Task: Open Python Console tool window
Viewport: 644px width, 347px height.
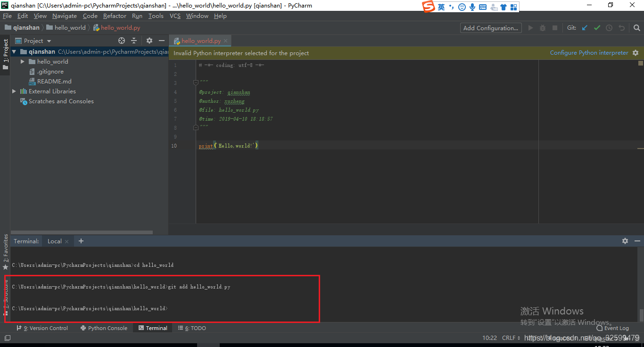Action: 104,328
